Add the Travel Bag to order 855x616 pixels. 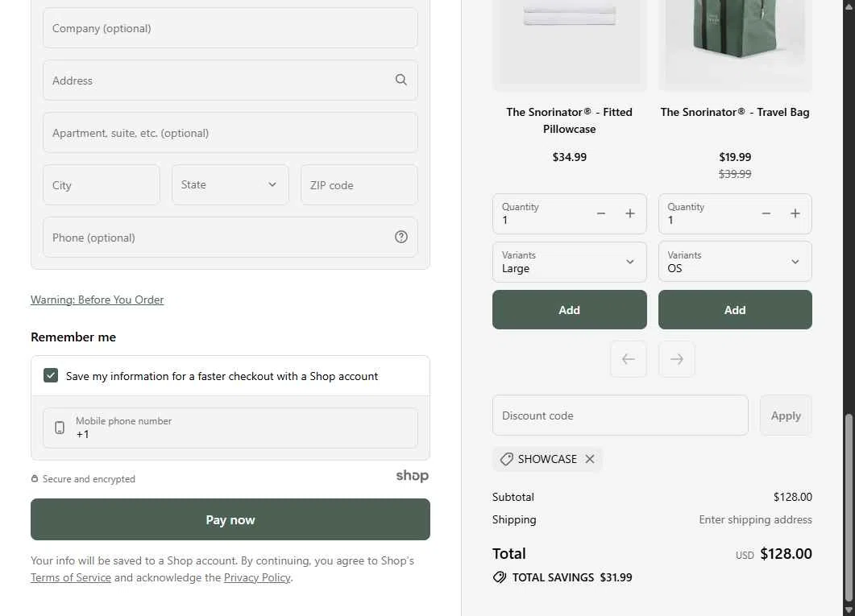(x=735, y=310)
